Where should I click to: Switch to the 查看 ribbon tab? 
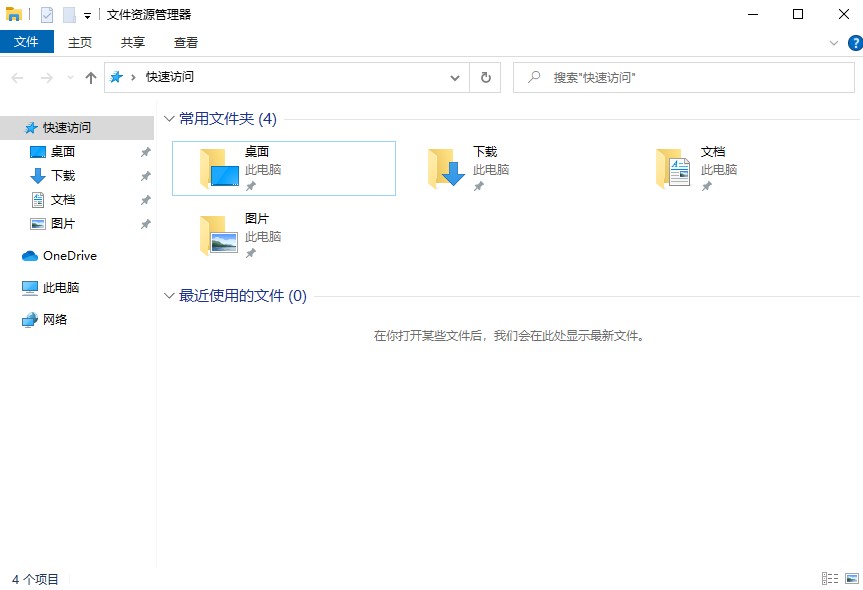tap(185, 42)
